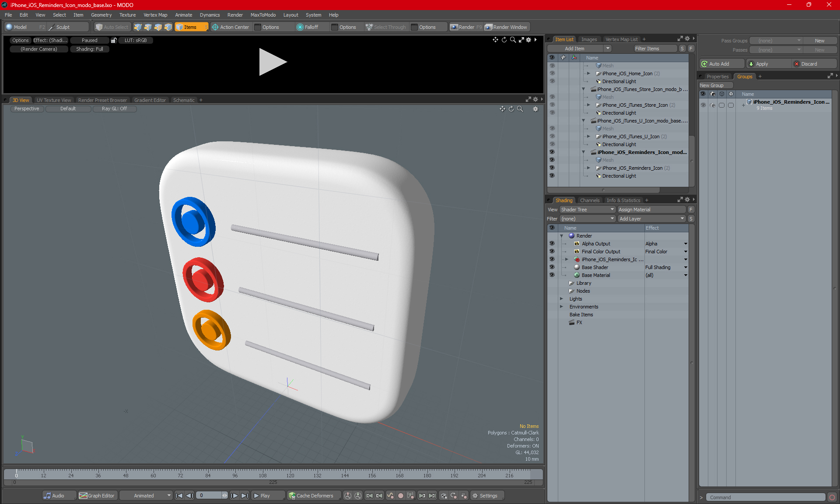840x504 pixels.
Task: Switch to the Images tab
Action: [x=589, y=39]
